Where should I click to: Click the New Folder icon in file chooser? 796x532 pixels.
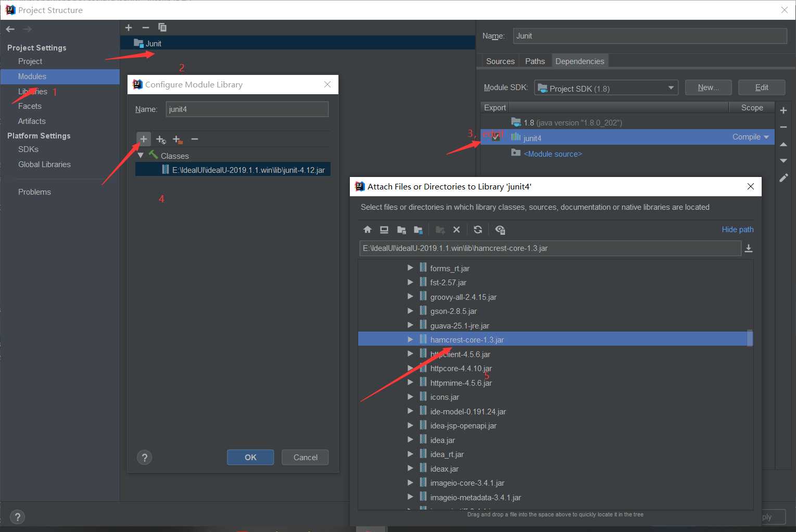tap(440, 230)
